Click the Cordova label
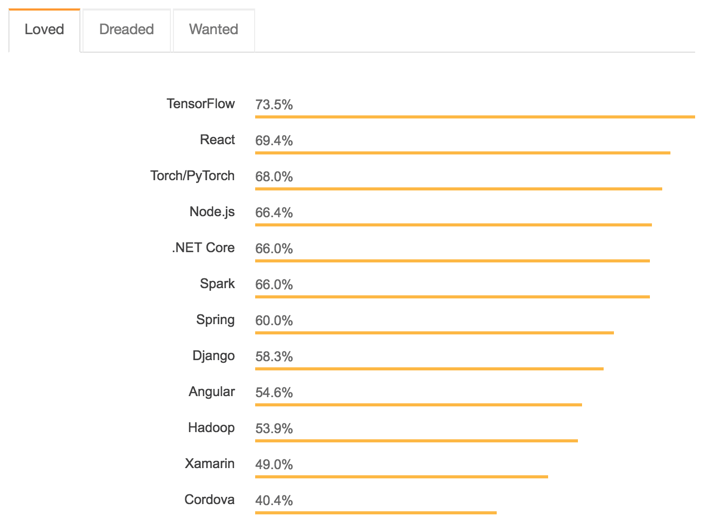Image resolution: width=719 pixels, height=529 pixels. (x=210, y=500)
